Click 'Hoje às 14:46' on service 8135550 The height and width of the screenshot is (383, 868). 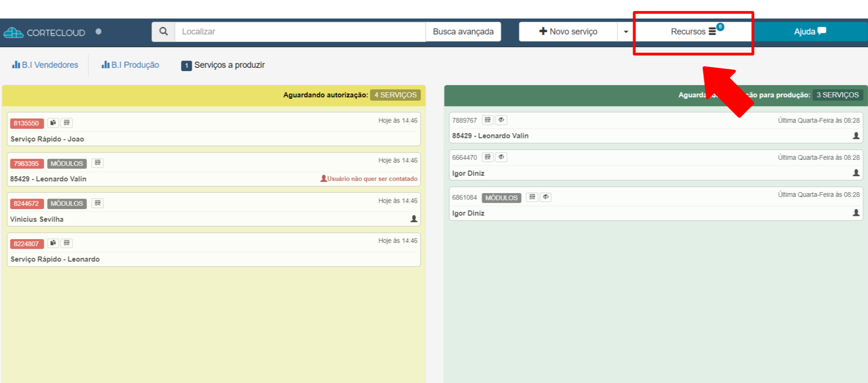(398, 120)
